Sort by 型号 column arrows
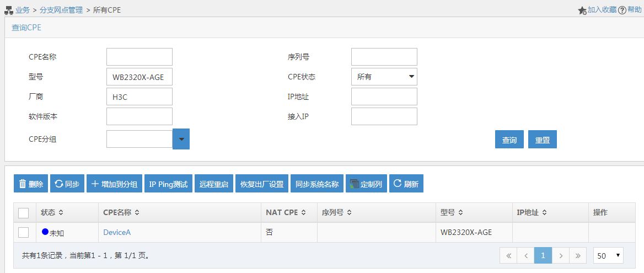The height and width of the screenshot is (273, 644). coord(461,213)
